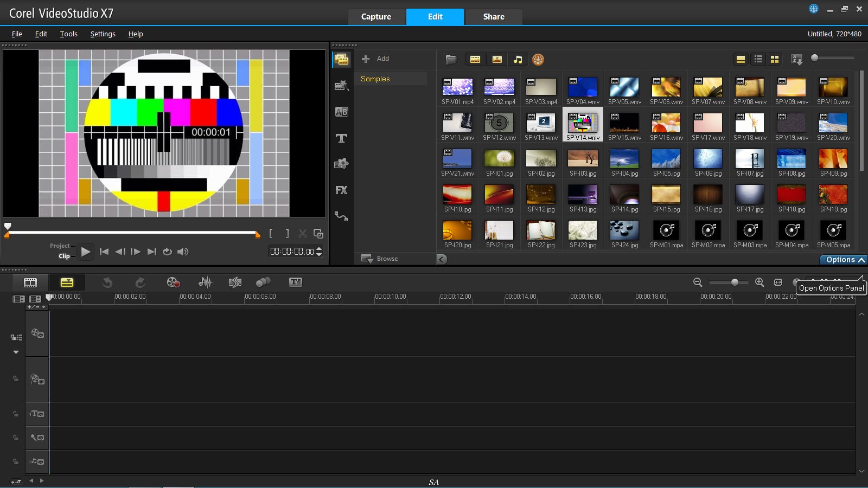Toggle Repeat playback
The image size is (868, 488).
point(167,252)
